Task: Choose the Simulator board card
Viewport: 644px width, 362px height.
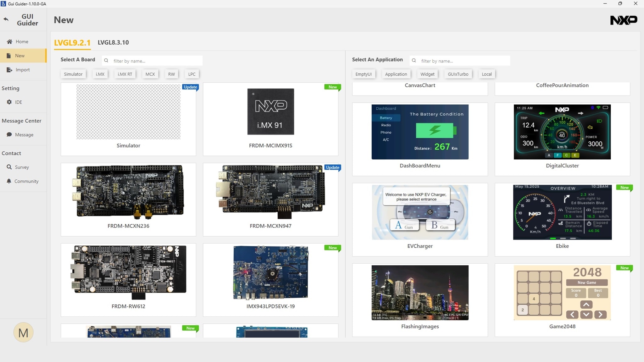Action: click(x=128, y=119)
